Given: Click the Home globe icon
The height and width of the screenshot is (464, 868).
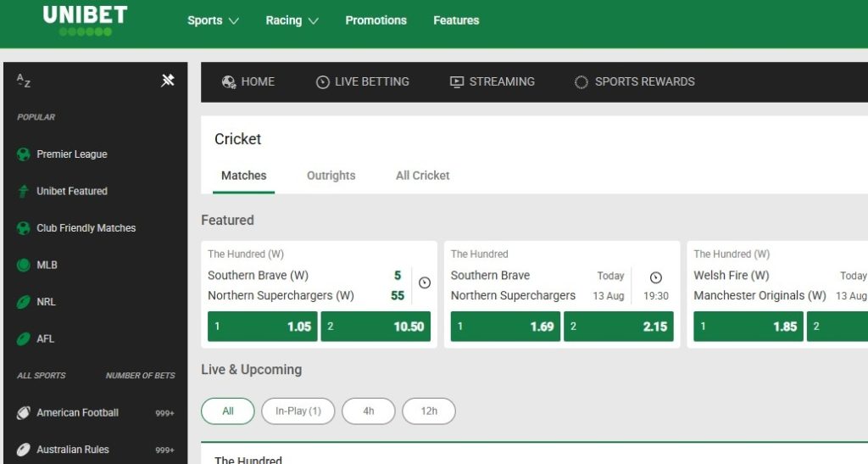Looking at the screenshot, I should pyautogui.click(x=229, y=82).
